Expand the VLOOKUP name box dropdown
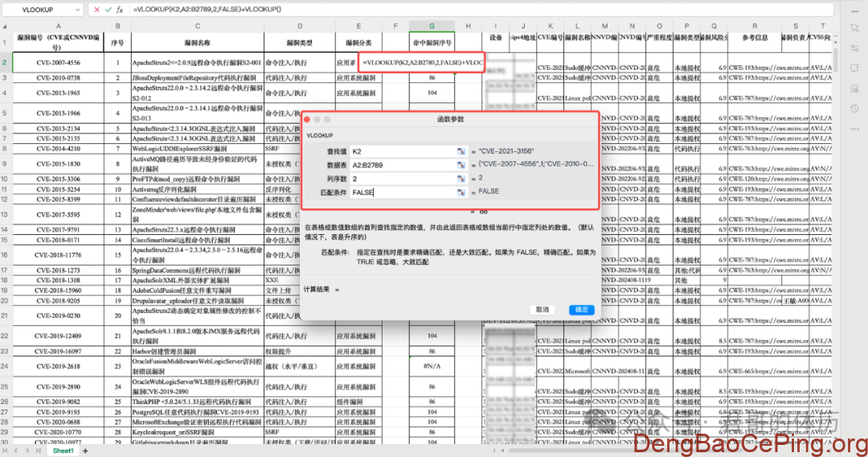 (76, 10)
